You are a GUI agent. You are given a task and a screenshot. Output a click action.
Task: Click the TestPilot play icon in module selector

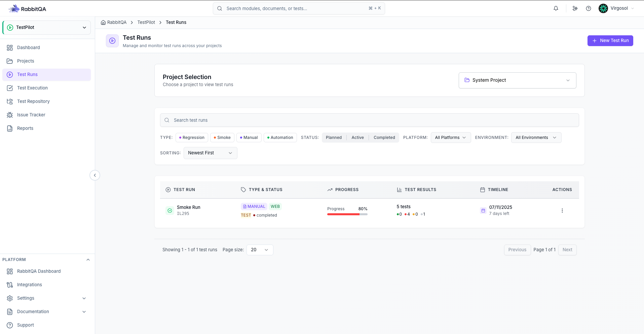pyautogui.click(x=10, y=28)
